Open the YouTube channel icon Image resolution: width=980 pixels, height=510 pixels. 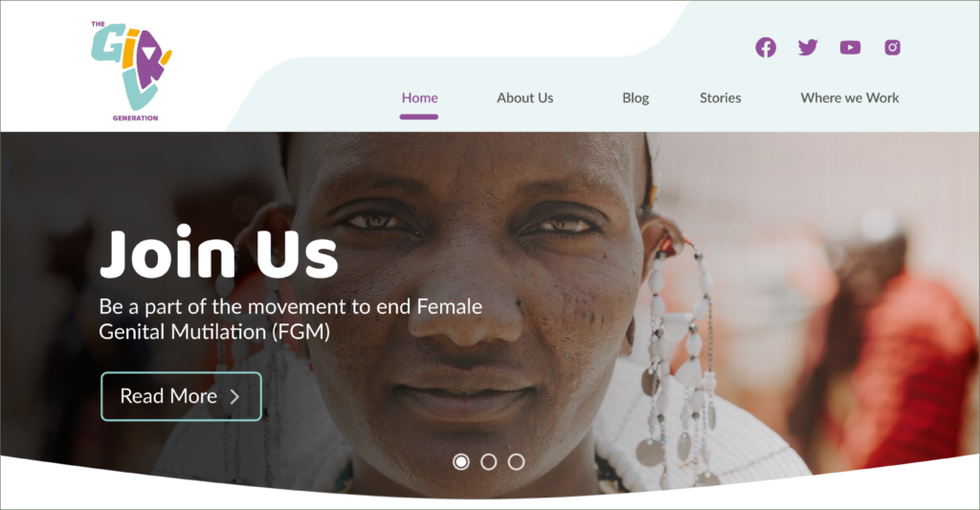850,48
